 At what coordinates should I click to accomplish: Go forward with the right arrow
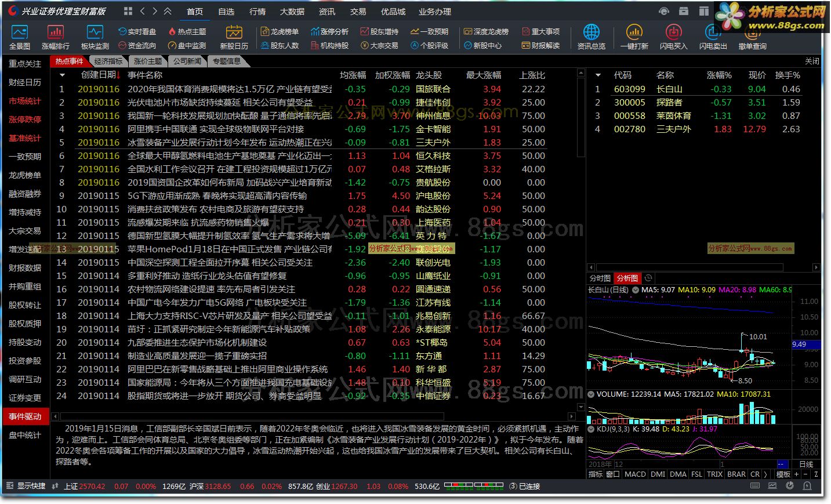155,11
